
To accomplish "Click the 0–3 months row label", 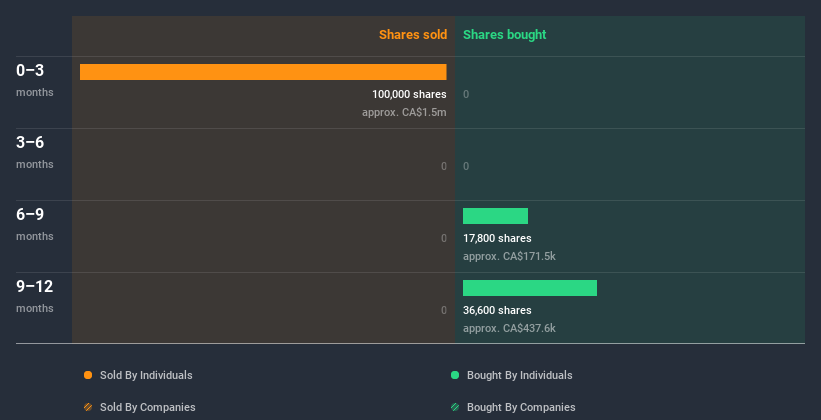I will pyautogui.click(x=35, y=80).
